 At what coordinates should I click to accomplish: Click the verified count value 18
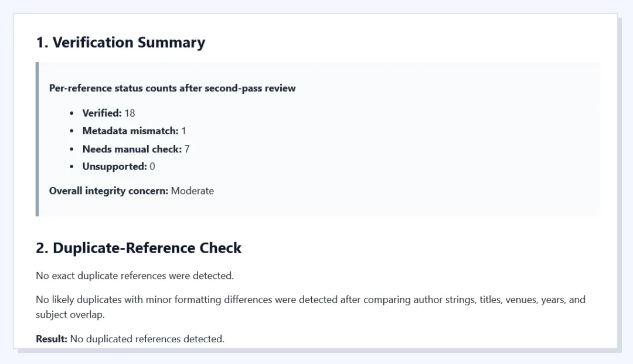tap(130, 113)
